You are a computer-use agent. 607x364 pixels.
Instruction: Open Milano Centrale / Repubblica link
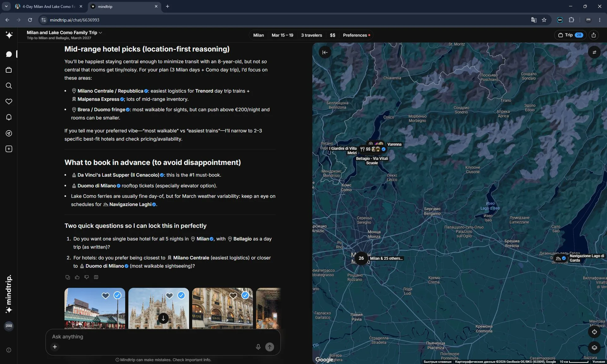point(110,91)
